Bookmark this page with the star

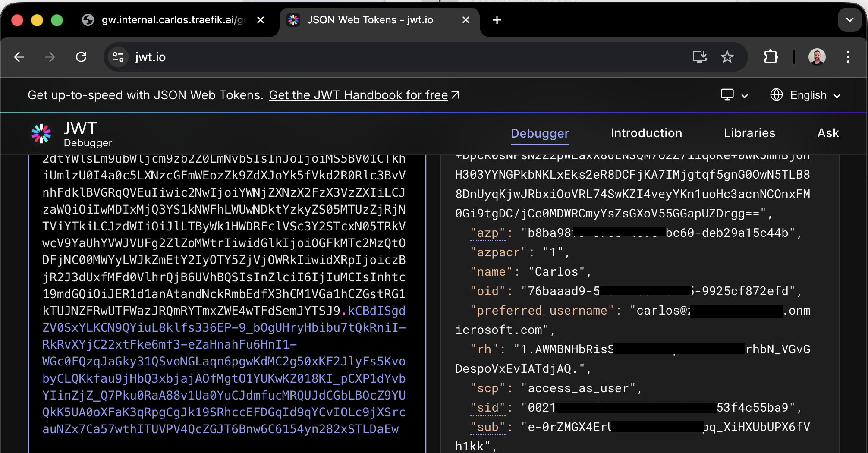(x=727, y=57)
